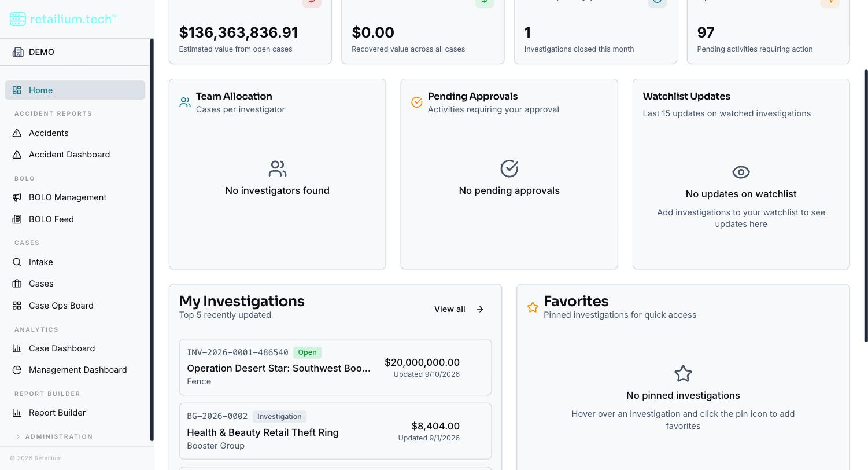This screenshot has height=470, width=868.
Task: Open BOLO Feed
Action: (x=75, y=219)
